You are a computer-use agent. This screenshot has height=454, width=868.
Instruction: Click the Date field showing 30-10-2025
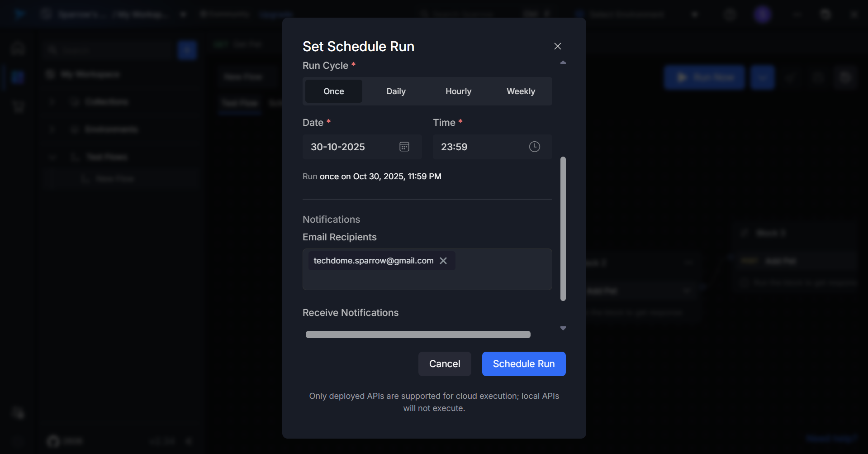pos(348,147)
